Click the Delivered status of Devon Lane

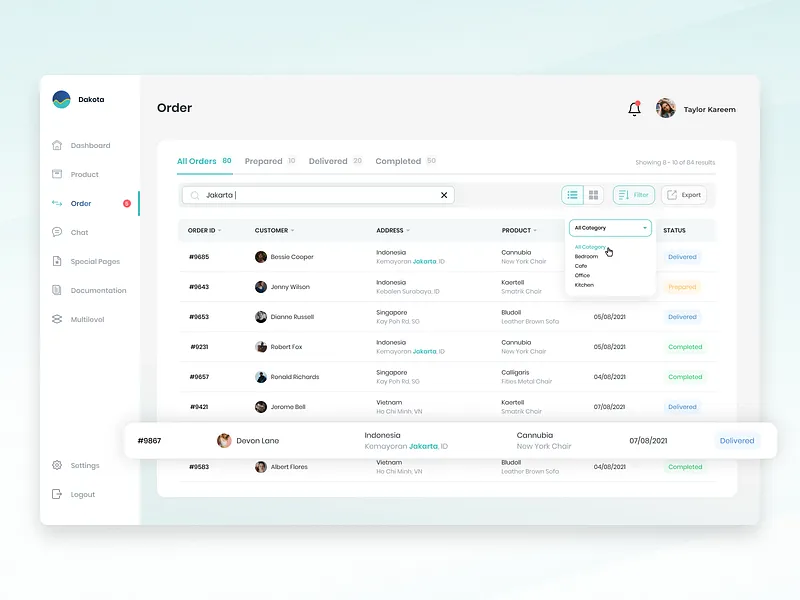coord(737,441)
